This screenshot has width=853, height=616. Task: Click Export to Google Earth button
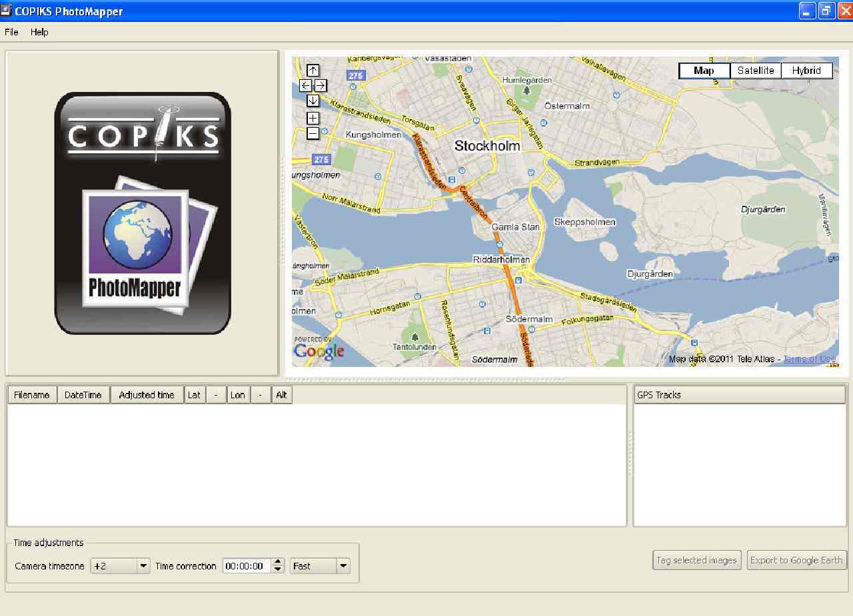pos(796,560)
